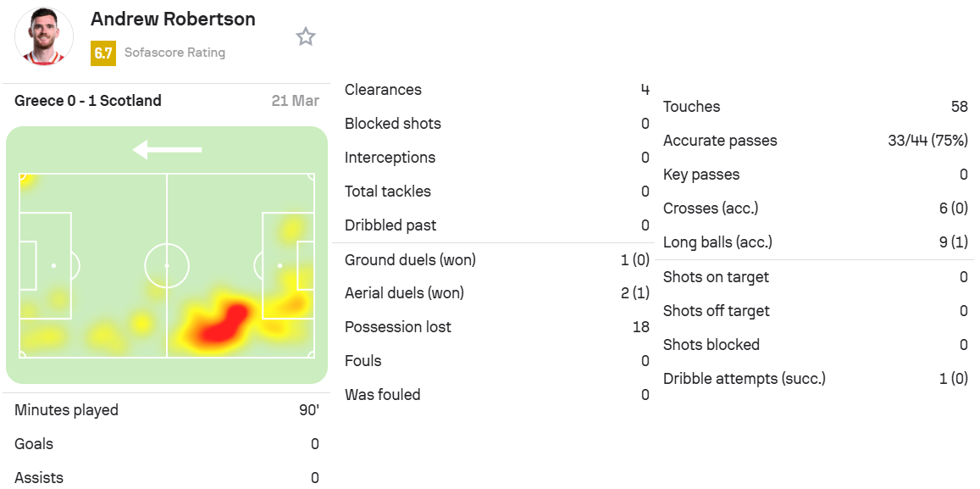This screenshot has width=980, height=489.
Task: Select the Dribble attempts (succ.) row
Action: 816,378
